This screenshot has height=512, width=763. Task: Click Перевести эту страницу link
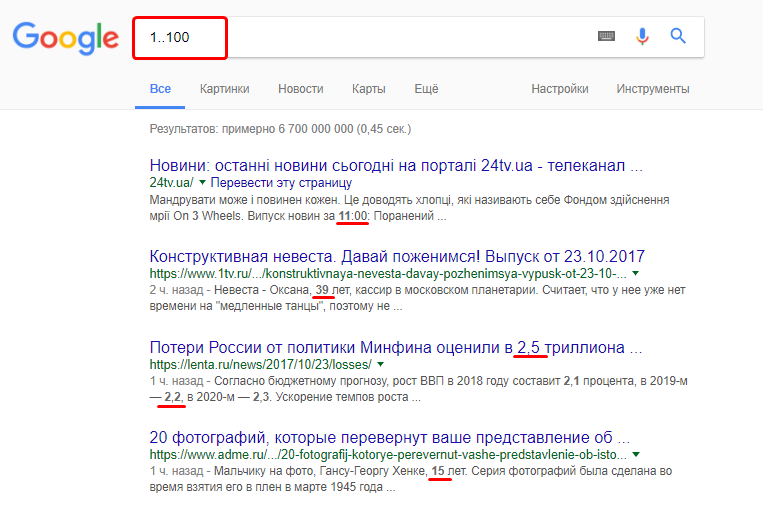pyautogui.click(x=281, y=183)
